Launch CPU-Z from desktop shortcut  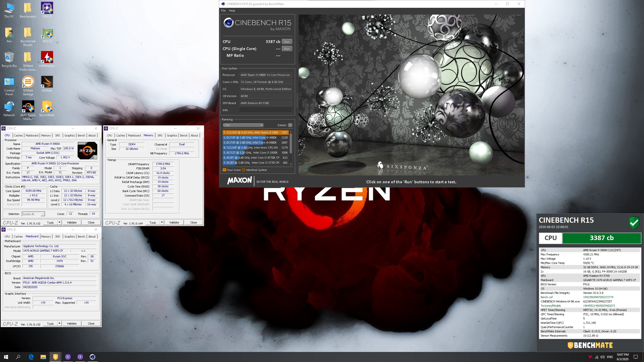point(47,10)
